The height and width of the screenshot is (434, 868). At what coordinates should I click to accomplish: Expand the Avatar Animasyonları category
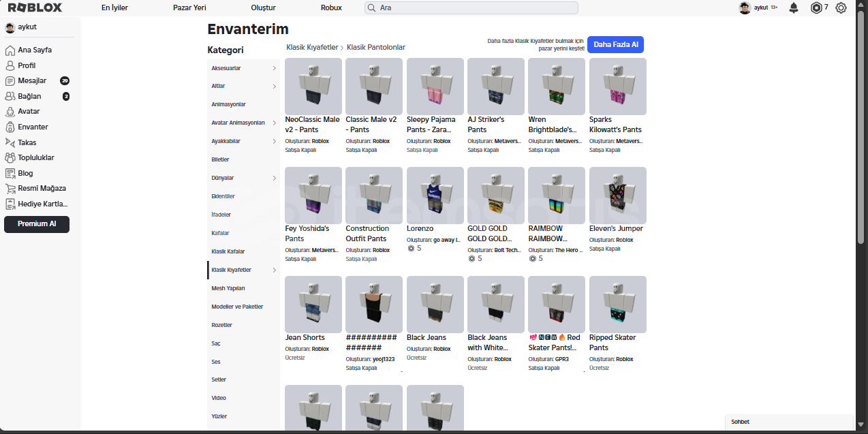click(x=243, y=123)
